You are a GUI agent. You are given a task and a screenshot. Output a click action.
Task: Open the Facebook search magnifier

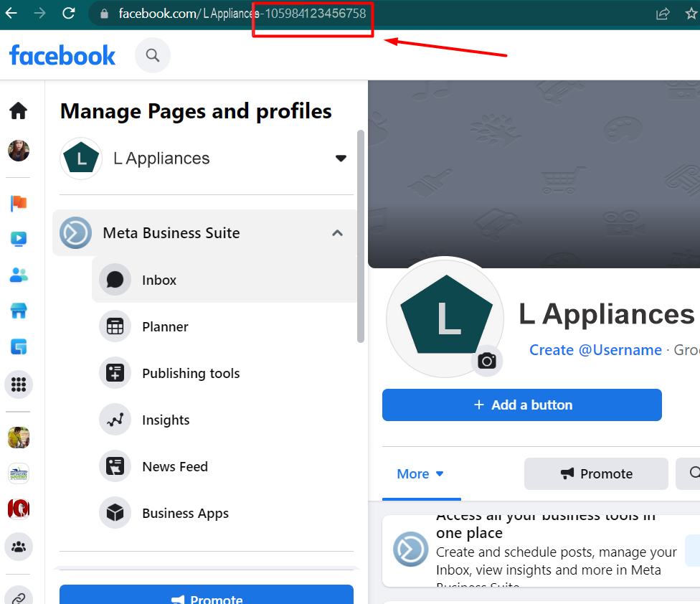tap(153, 55)
